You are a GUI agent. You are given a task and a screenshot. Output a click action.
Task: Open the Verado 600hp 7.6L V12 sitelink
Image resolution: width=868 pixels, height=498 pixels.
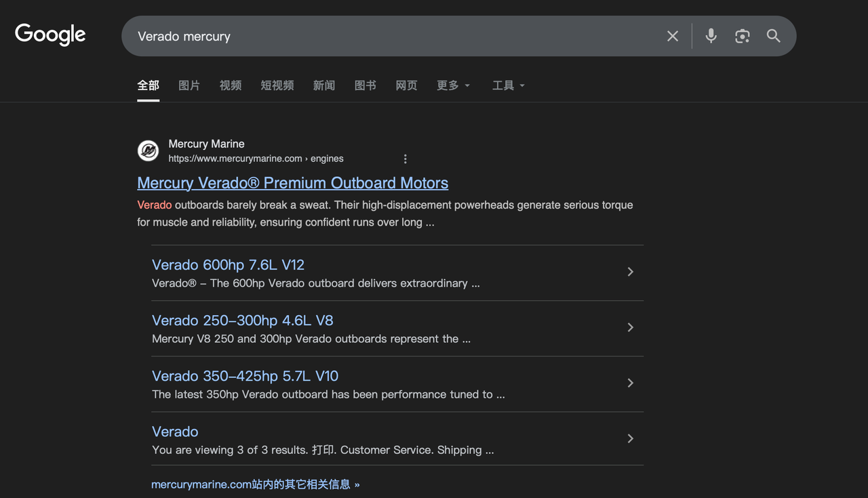click(x=228, y=265)
